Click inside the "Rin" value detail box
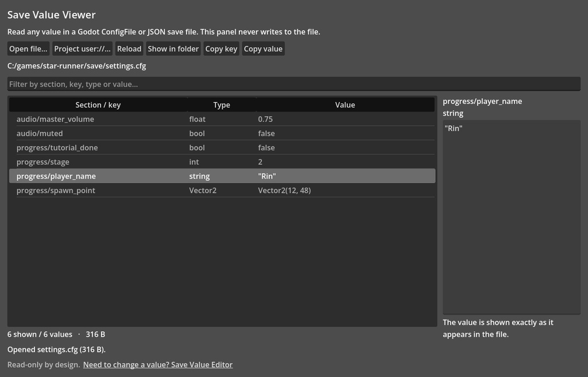Screen dimensions: 588x377 [512, 217]
